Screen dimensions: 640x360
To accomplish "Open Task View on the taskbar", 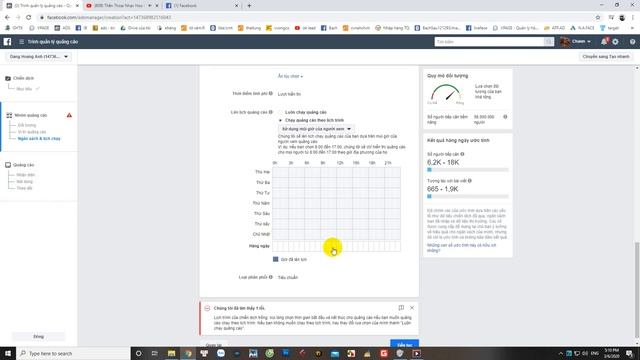I will point(155,353).
